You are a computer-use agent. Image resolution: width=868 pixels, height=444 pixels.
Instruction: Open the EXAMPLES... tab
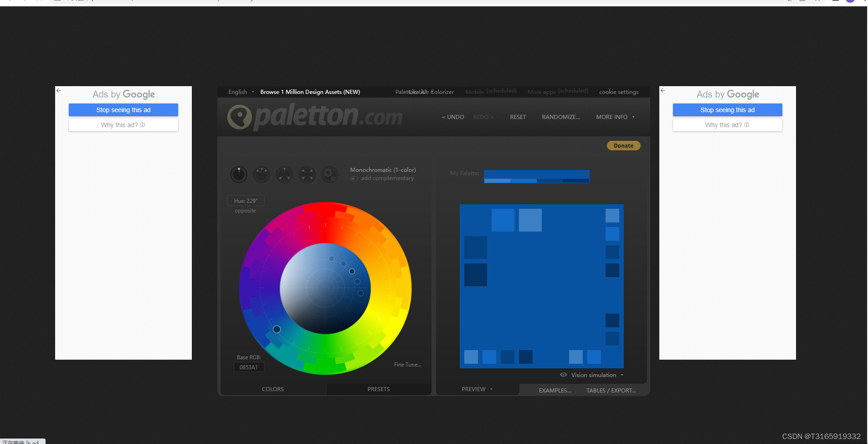(x=555, y=391)
